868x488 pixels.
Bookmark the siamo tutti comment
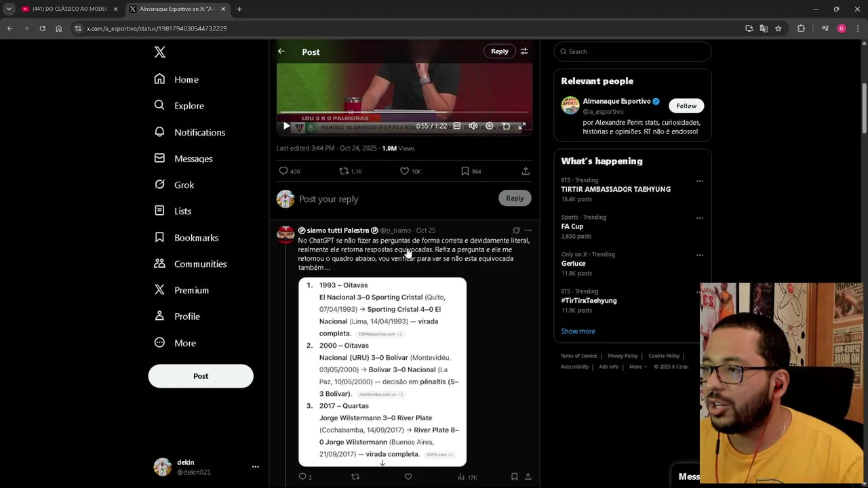tap(514, 477)
